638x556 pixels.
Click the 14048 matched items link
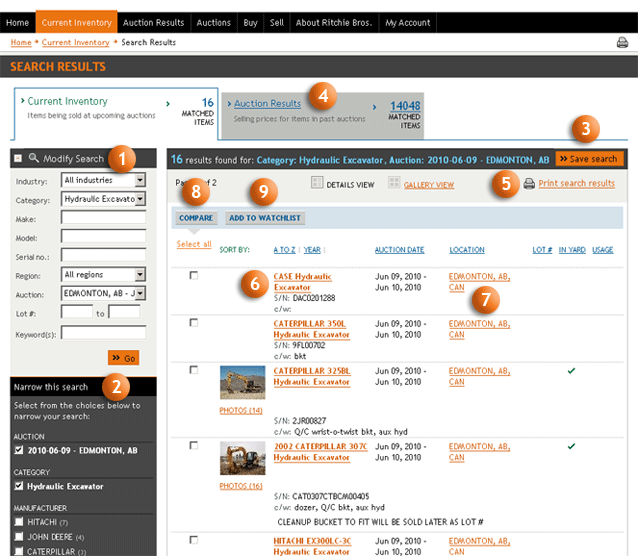point(405,106)
